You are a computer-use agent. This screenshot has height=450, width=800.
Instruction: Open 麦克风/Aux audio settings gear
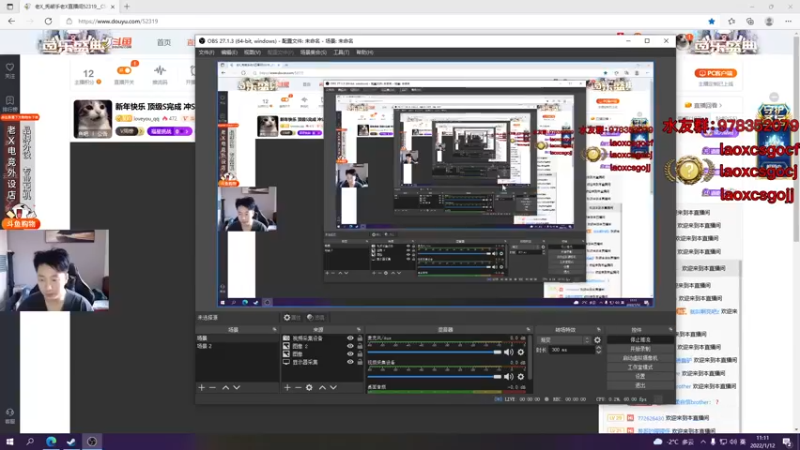pos(520,352)
